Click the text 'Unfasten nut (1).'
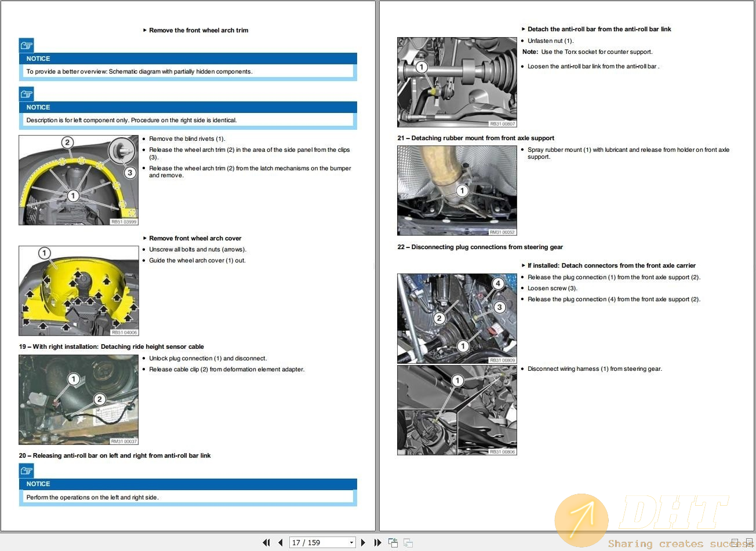Viewport: 756px width, 551px height. click(x=550, y=41)
